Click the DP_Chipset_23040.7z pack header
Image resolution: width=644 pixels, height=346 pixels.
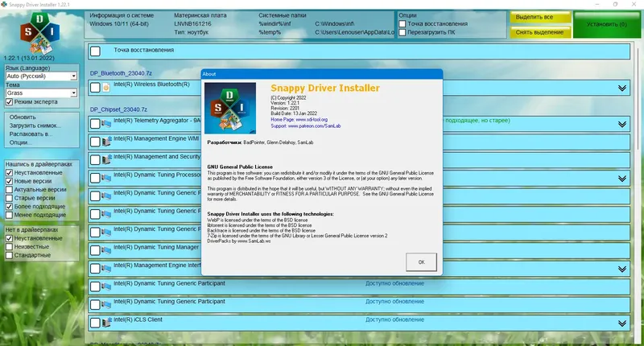118,109
